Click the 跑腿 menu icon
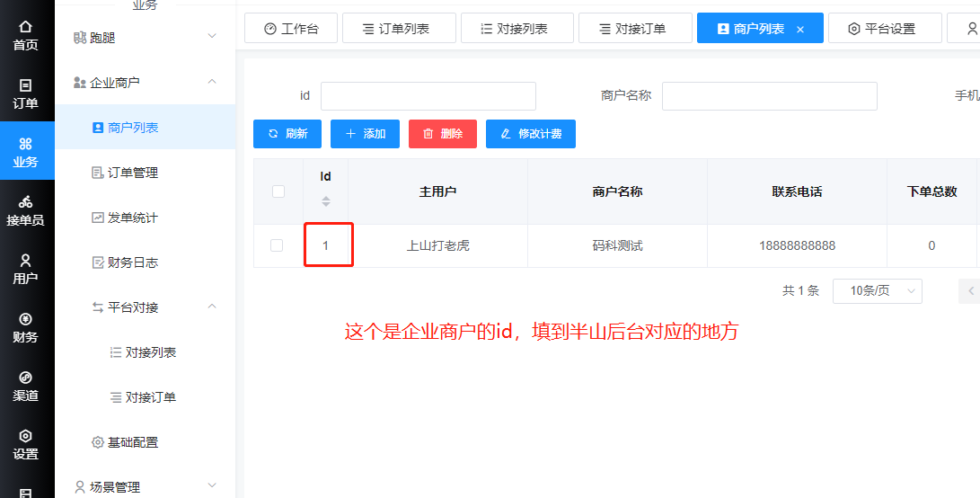Viewport: 980px width, 498px height. 79,38
